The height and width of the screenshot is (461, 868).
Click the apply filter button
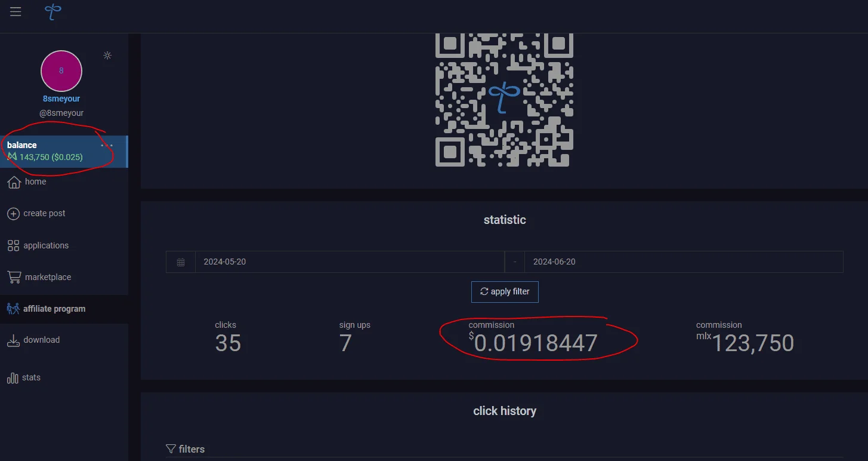[x=505, y=291]
